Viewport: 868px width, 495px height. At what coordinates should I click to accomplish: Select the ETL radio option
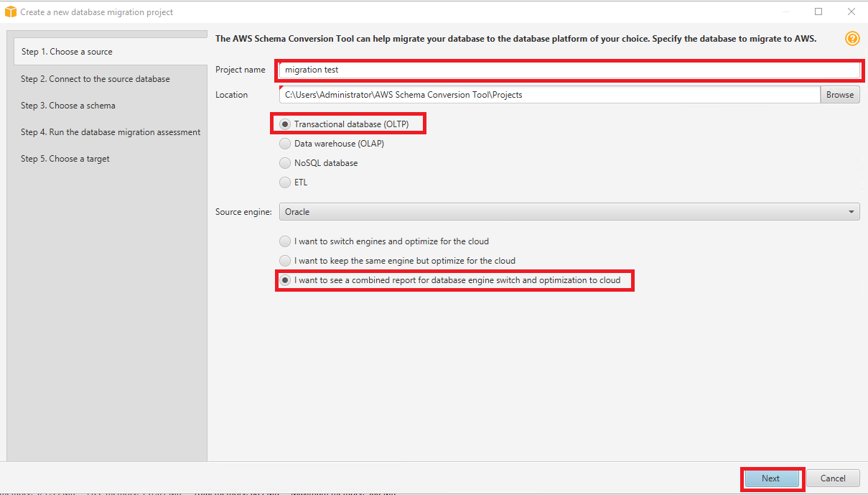(285, 182)
